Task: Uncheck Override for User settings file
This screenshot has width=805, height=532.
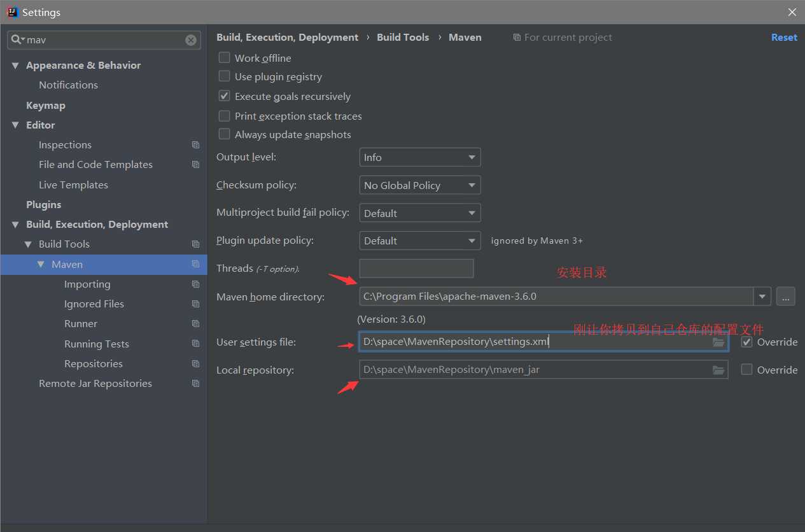Action: click(x=746, y=342)
